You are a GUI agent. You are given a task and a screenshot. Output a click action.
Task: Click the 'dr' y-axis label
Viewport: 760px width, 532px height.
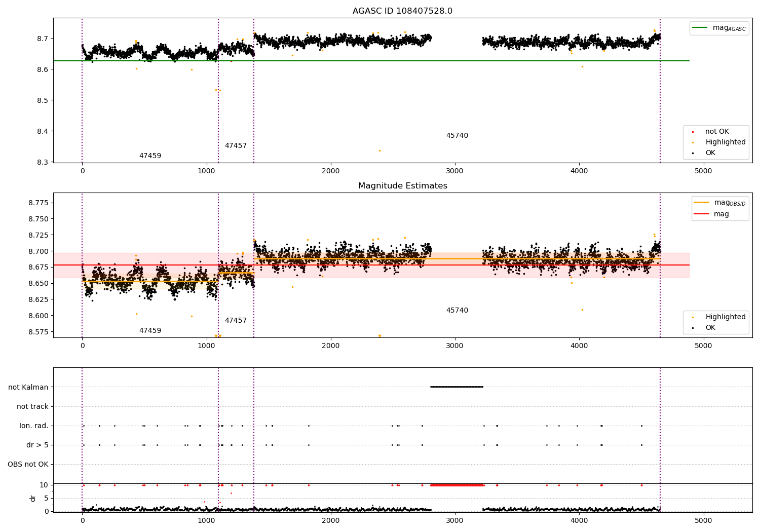coord(33,498)
